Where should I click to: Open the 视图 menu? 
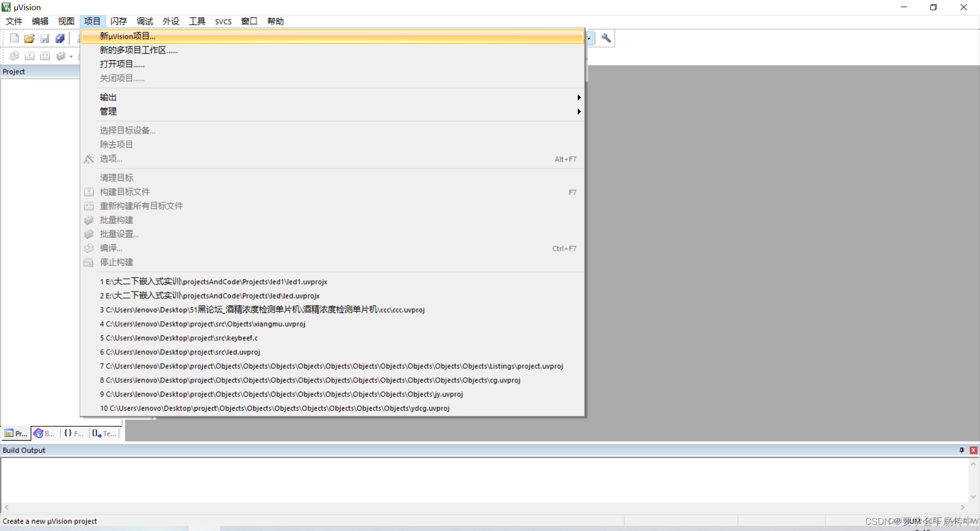tap(66, 21)
